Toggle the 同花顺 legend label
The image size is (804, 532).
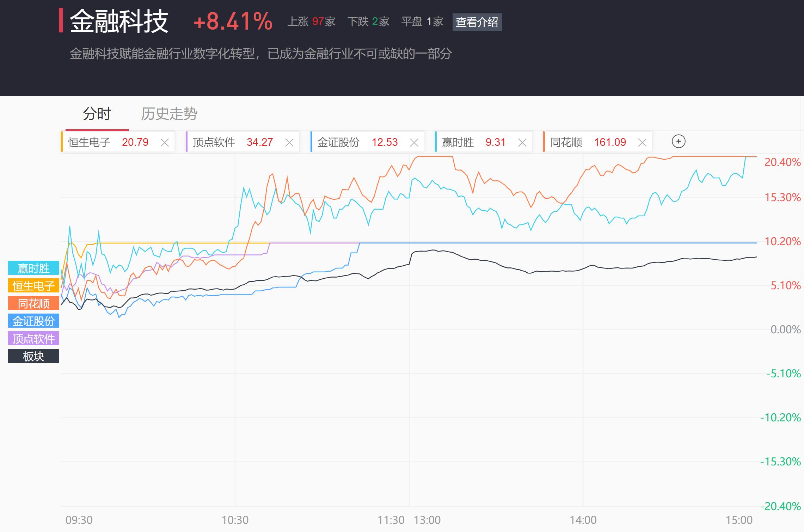33,303
